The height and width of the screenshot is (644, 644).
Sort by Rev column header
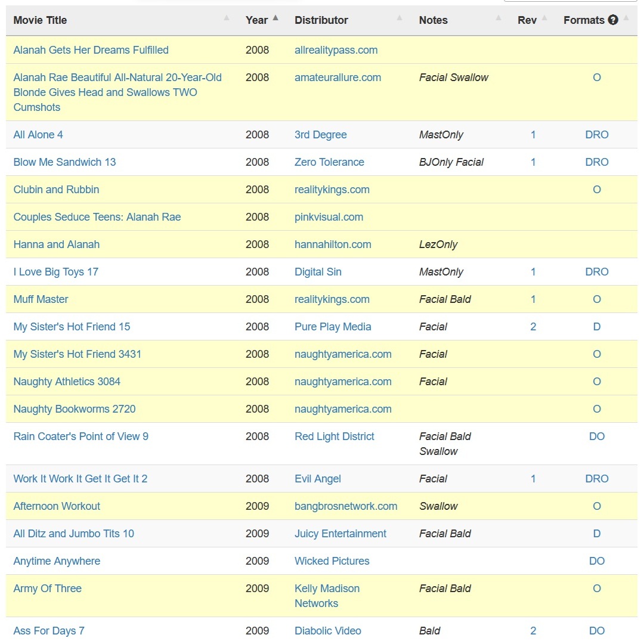pyautogui.click(x=527, y=20)
